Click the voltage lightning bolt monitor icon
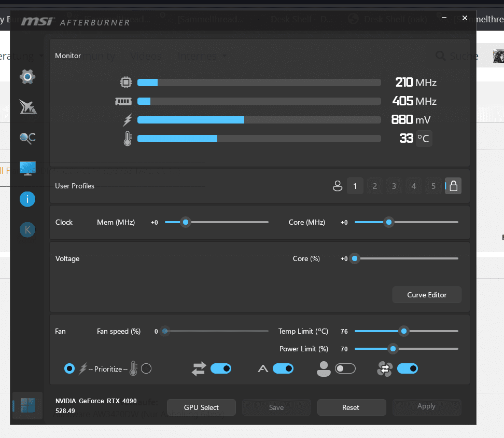 [x=128, y=120]
